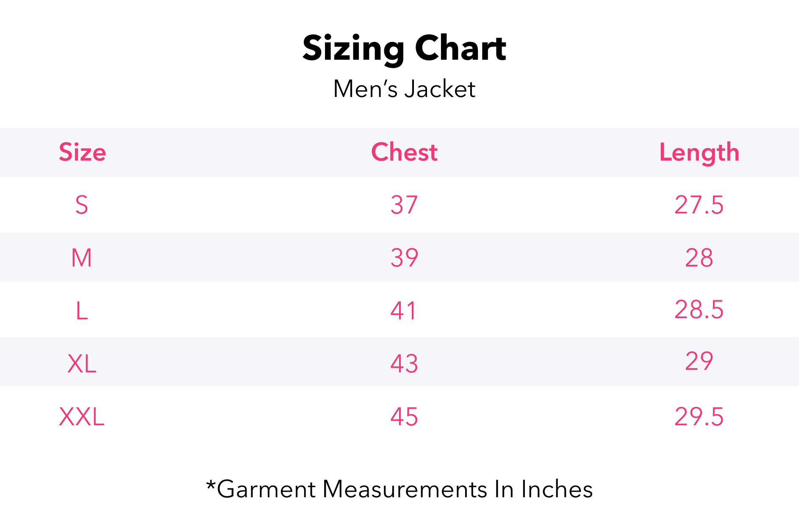Click chest value 39

pos(404,258)
